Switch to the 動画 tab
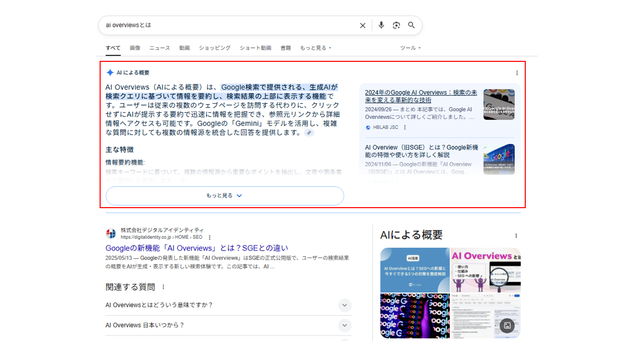Image resolution: width=644 pixels, height=362 pixels. [x=185, y=48]
